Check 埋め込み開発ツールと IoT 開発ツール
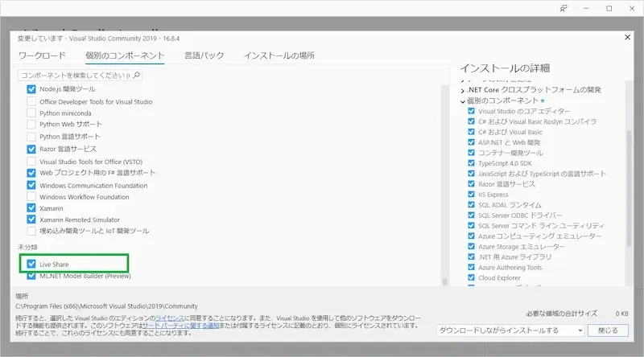 click(x=31, y=231)
